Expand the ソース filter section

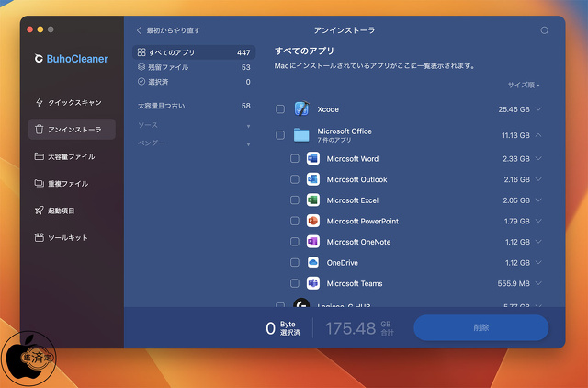(x=194, y=125)
